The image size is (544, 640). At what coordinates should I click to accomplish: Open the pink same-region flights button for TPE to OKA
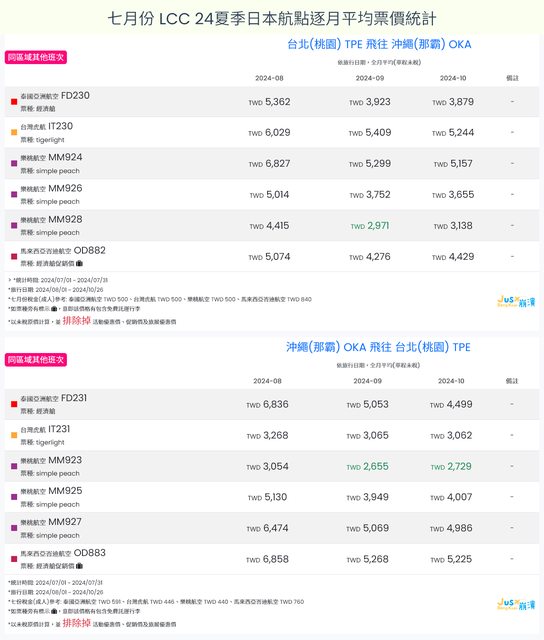(36, 57)
